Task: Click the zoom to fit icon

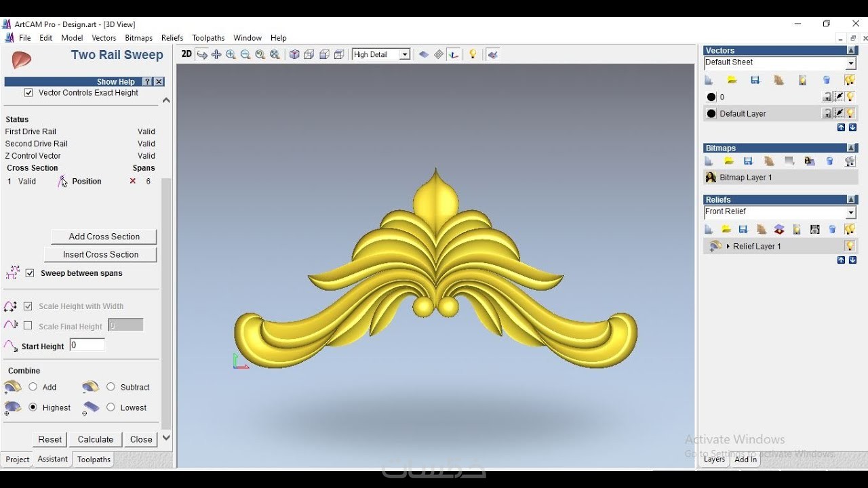Action: pyautogui.click(x=275, y=54)
